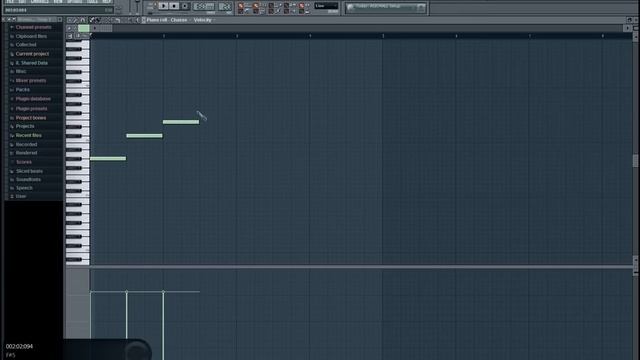The height and width of the screenshot is (360, 640).
Task: Click the pattern number display
Action: coord(224,7)
